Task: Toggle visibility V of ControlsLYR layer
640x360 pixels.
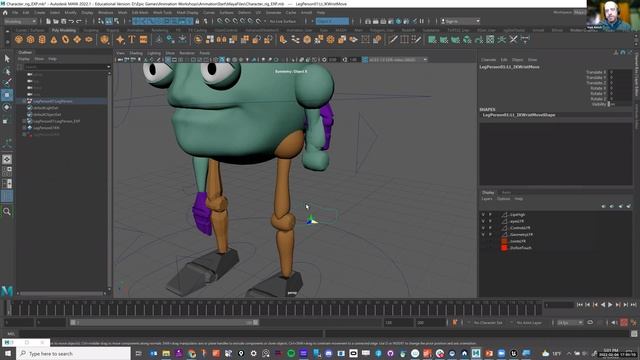Action: [x=483, y=228]
